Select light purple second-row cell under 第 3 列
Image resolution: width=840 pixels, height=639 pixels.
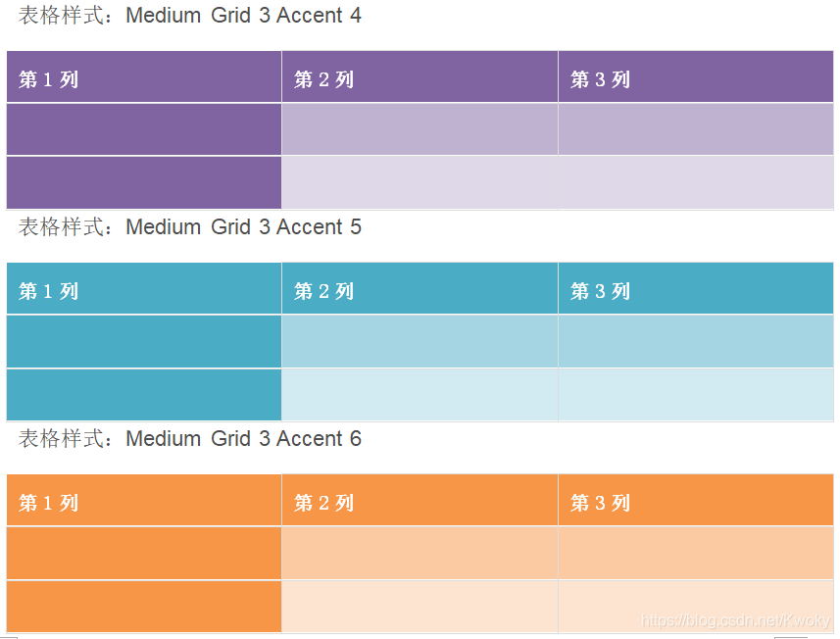696,129
